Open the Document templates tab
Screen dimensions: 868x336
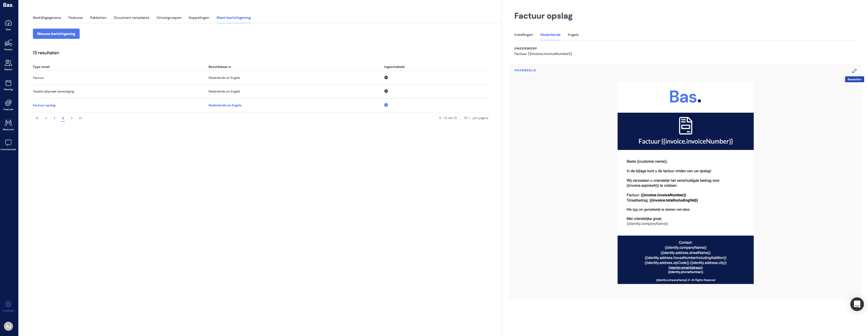131,17
